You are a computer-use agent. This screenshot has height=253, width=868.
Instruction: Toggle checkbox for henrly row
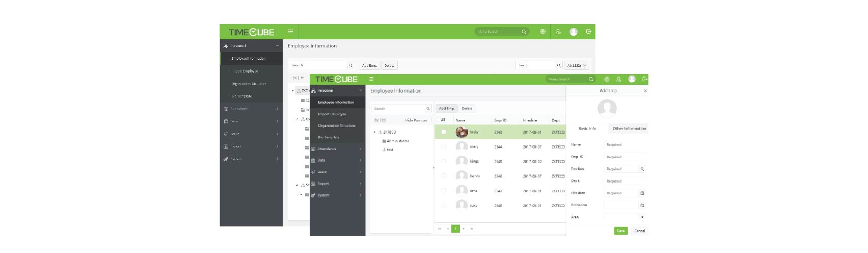[x=443, y=176]
